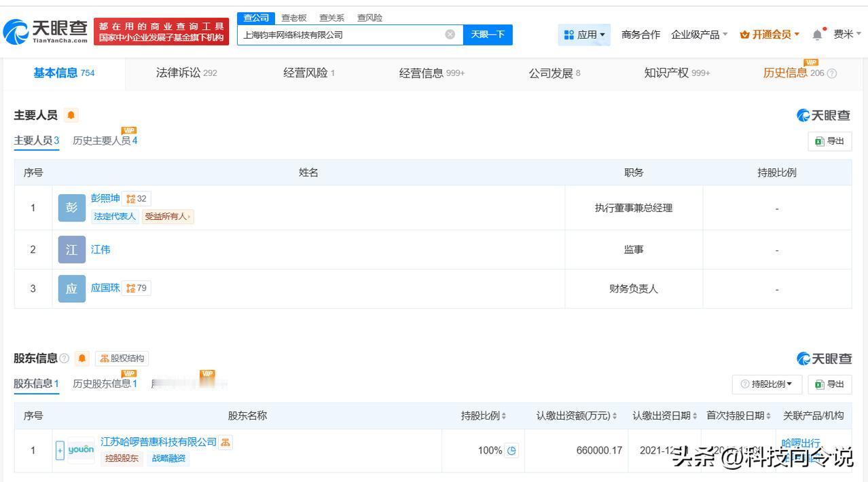
Task: Switch to the 经营风险 tab
Action: [x=309, y=73]
